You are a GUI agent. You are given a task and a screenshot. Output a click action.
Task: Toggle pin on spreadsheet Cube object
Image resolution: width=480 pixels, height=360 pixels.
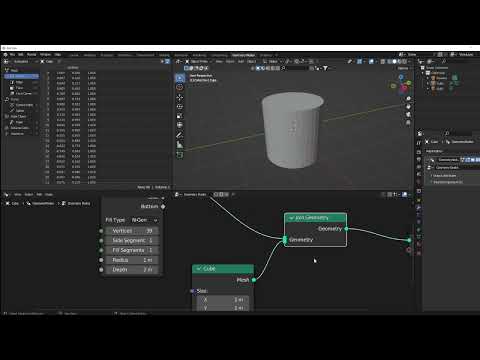tap(59, 61)
